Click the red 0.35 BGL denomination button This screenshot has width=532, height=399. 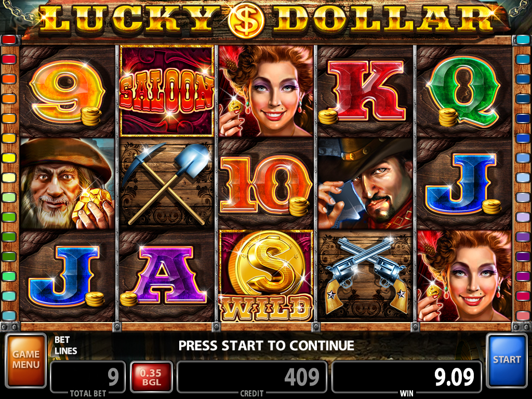tap(151, 377)
